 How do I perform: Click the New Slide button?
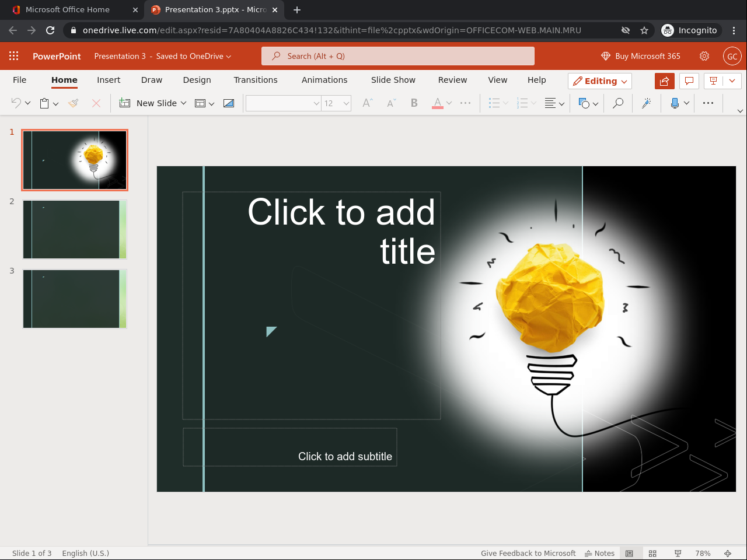[152, 103]
